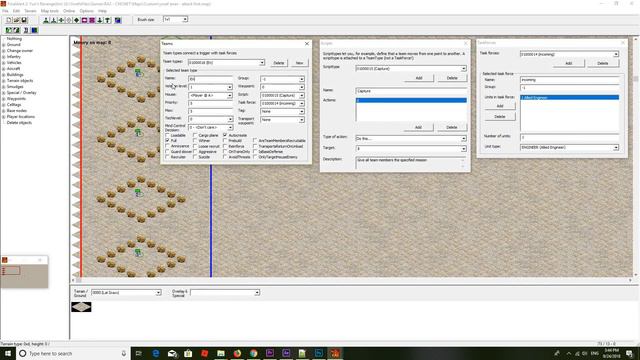The width and height of the screenshot is (640, 360).
Task: Uncheck the Autocreate checkbox
Action: tap(225, 135)
